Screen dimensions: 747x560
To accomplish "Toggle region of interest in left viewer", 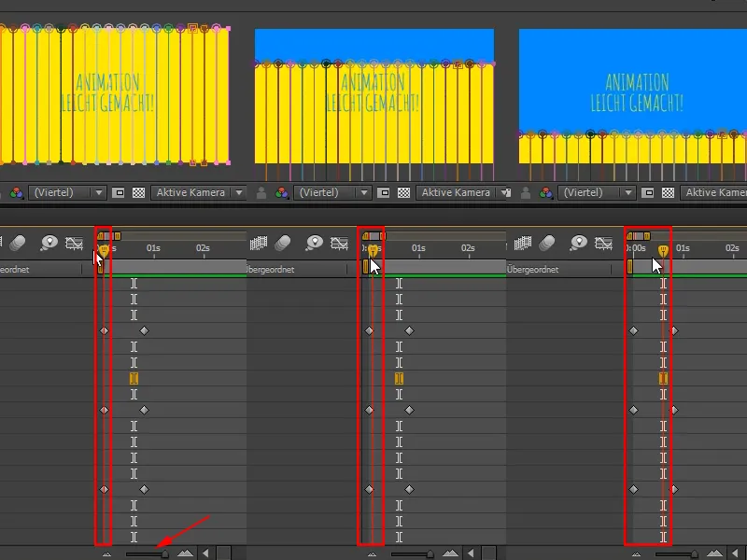I will [x=119, y=193].
